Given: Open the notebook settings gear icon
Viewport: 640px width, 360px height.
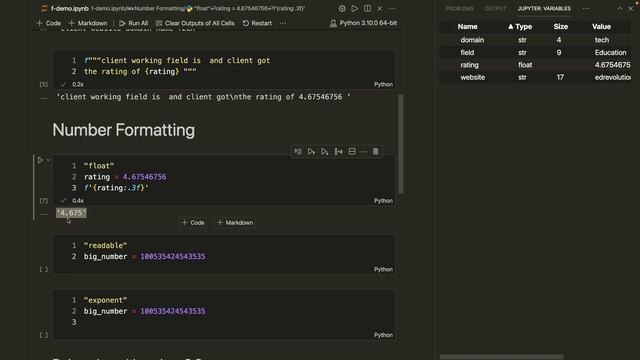Looking at the screenshot, I should pos(342,8).
